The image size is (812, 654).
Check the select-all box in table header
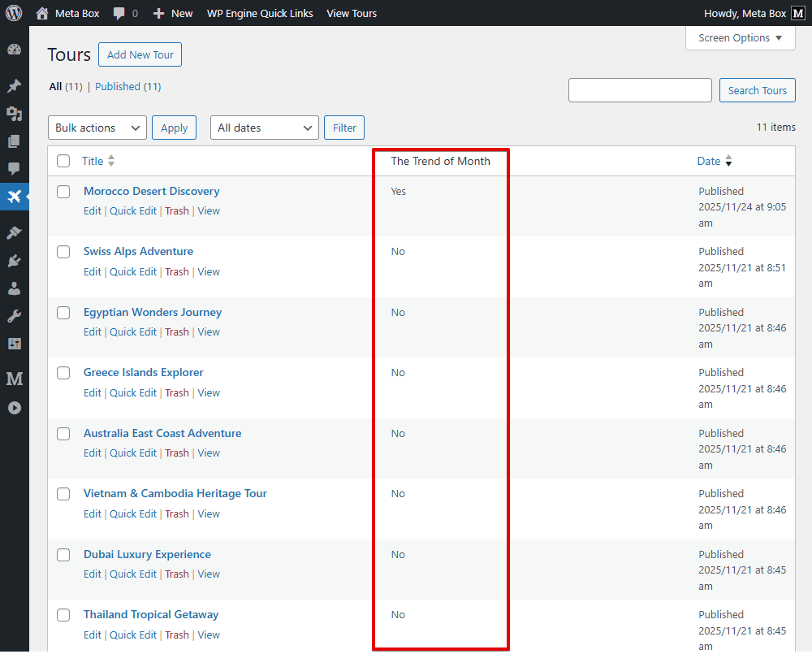(63, 160)
